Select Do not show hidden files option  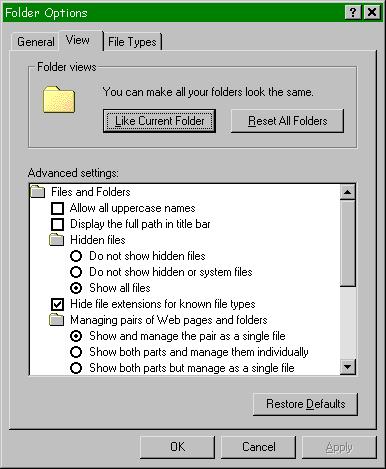76,256
